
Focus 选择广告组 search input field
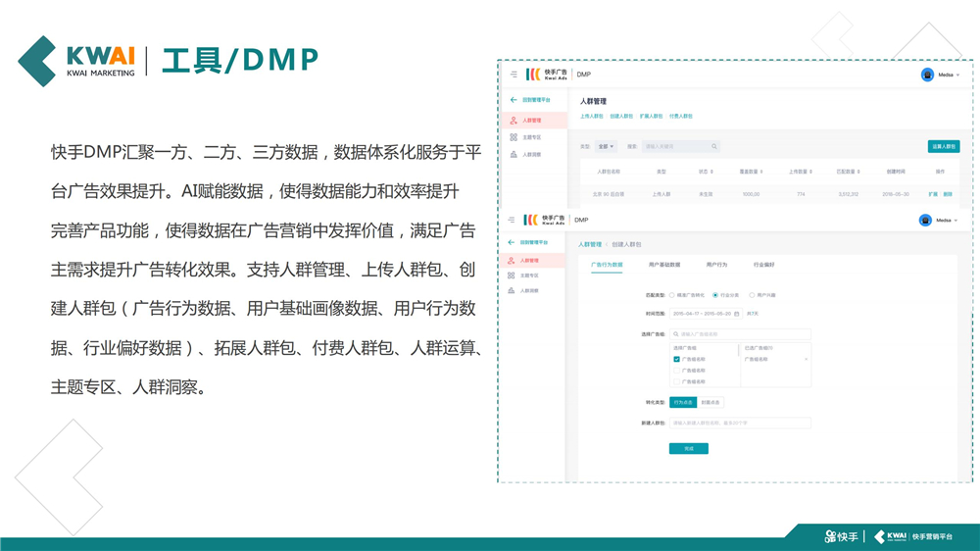[740, 334]
